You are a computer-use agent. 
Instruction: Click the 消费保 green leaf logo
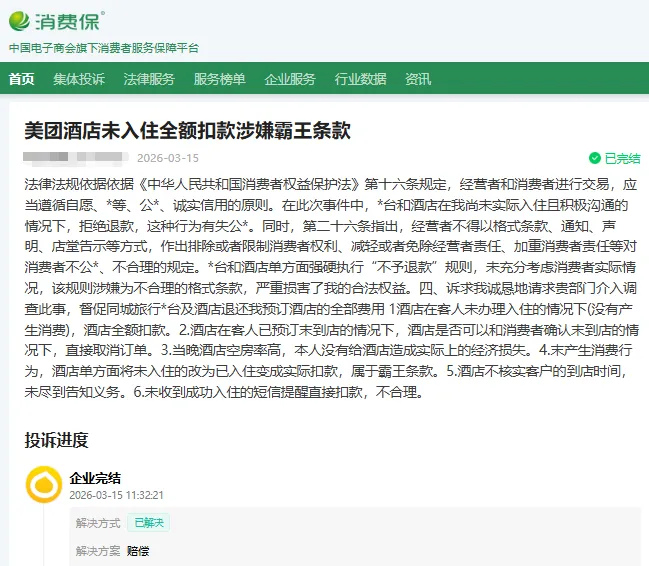(x=19, y=21)
